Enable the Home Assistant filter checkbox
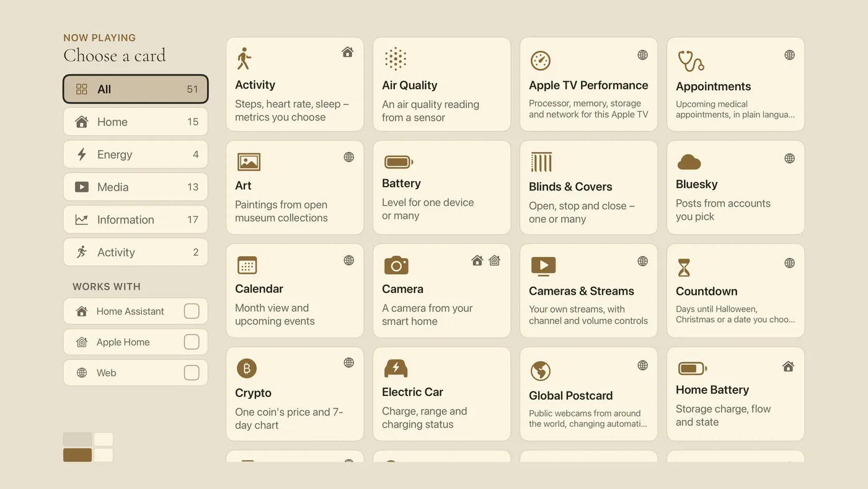Image resolution: width=868 pixels, height=489 pixels. 192,311
